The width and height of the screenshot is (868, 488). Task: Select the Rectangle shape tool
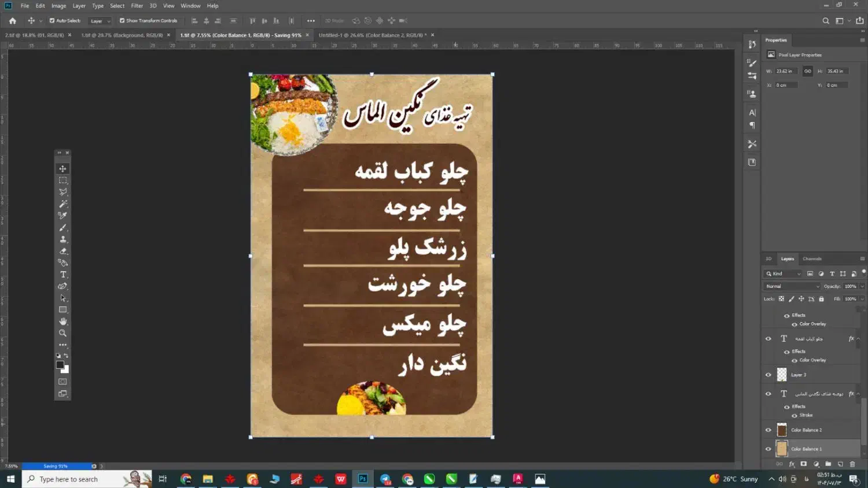(x=62, y=310)
